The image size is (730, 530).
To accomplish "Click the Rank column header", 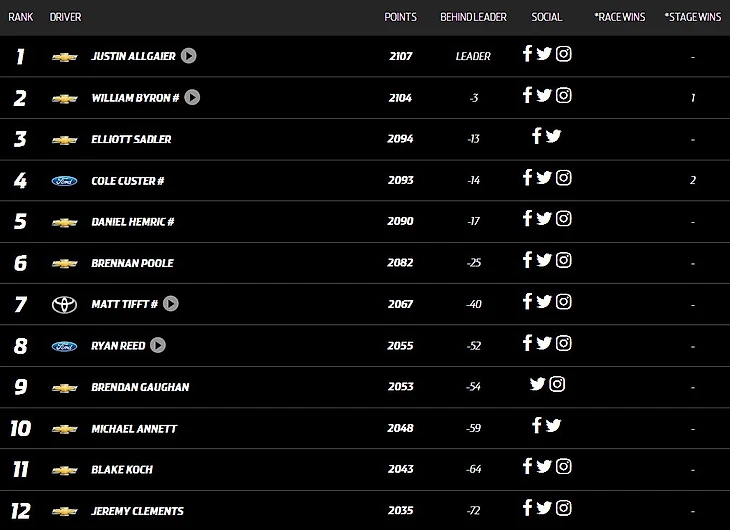I will pos(21,17).
